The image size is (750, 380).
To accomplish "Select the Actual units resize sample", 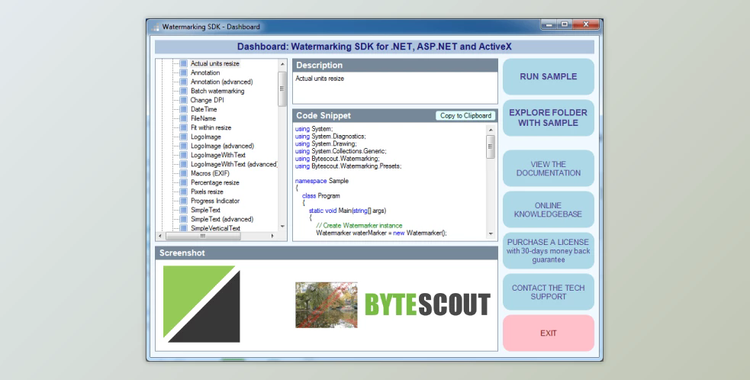I will tap(215, 64).
